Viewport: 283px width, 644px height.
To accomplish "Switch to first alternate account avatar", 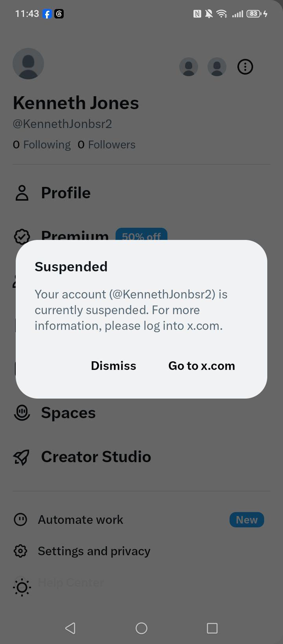I will coord(189,67).
